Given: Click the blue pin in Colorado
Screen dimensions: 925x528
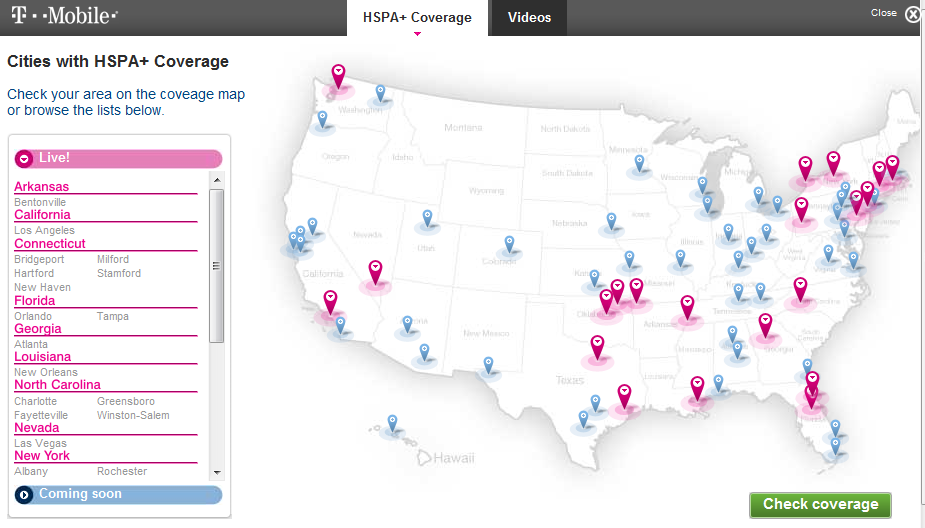Looking at the screenshot, I should point(509,244).
